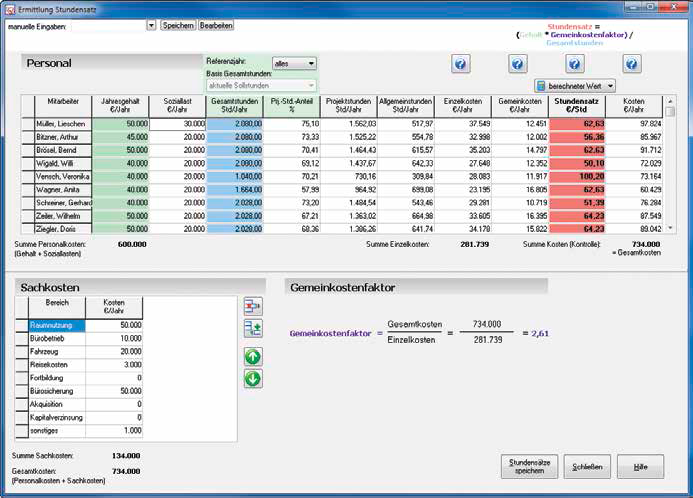Click the Personal table scrollbar thumb
The image size is (693, 498).
[x=670, y=111]
